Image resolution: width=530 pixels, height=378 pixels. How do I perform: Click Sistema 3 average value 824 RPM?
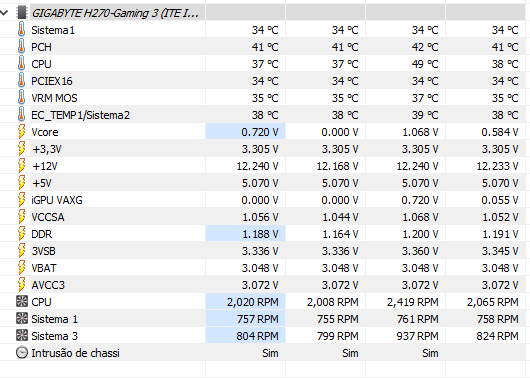497,336
